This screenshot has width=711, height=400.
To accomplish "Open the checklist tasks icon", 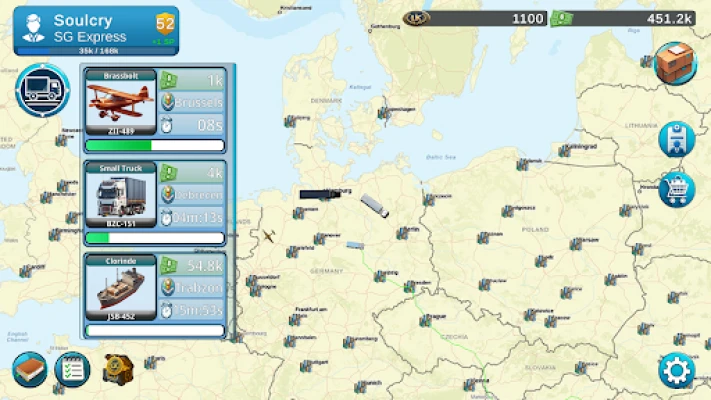I will (72, 370).
